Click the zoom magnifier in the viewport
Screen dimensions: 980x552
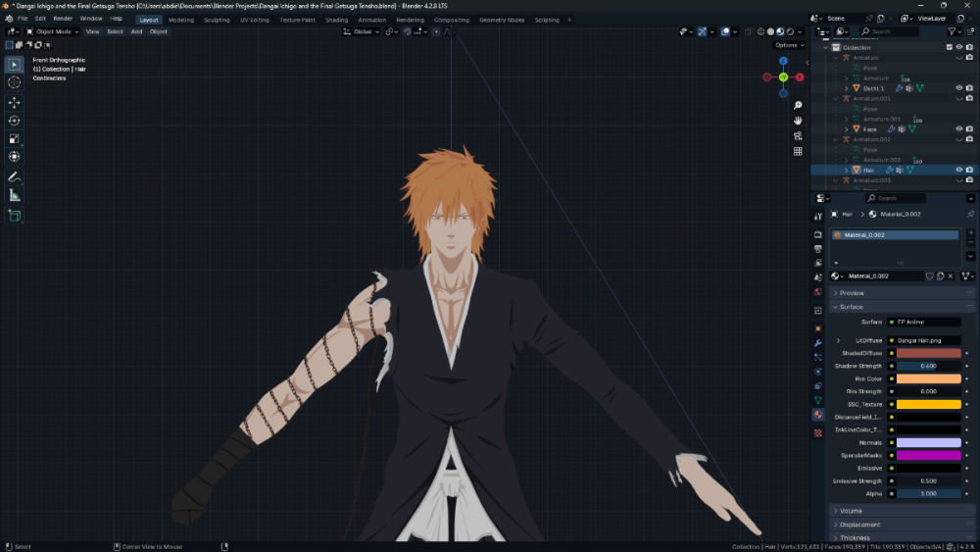pyautogui.click(x=798, y=106)
